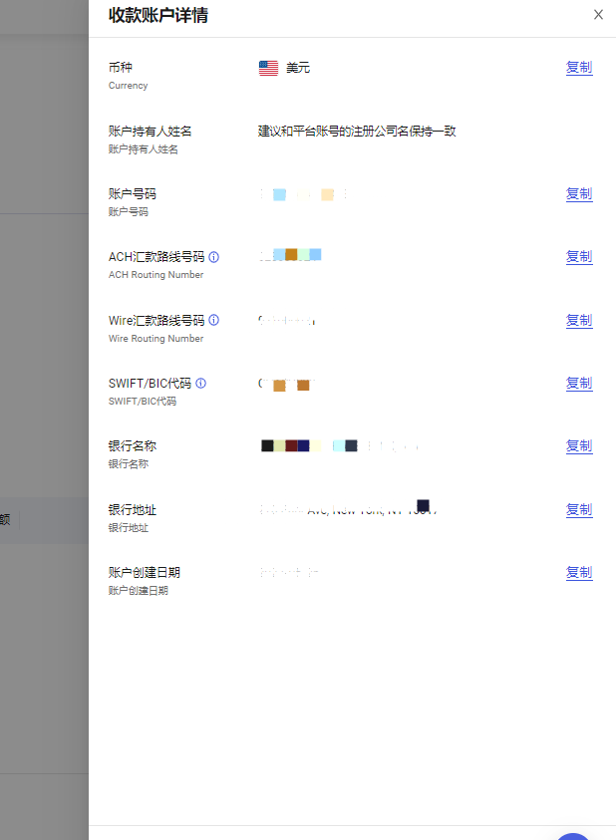616x840 pixels.
Task: Copy the 币种 currency value
Action: point(578,68)
